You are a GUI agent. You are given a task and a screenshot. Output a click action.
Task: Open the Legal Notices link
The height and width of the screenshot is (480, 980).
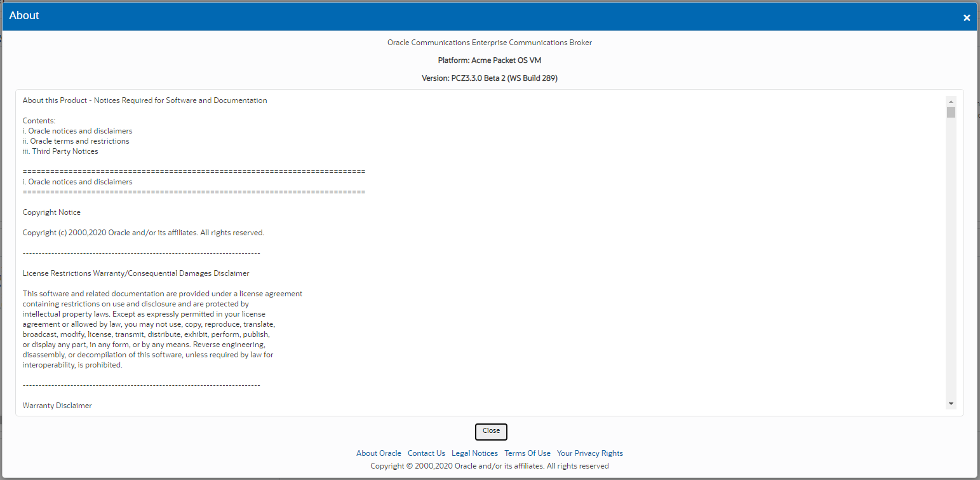(x=474, y=453)
